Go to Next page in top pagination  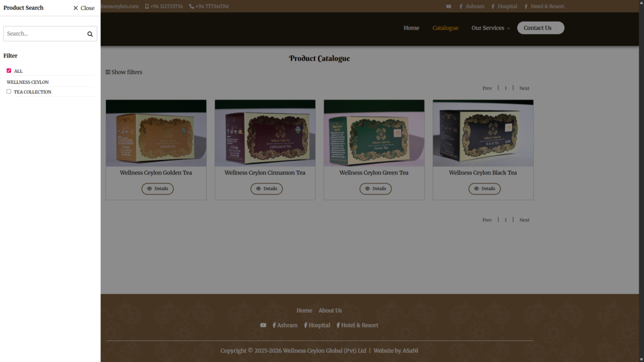(524, 88)
